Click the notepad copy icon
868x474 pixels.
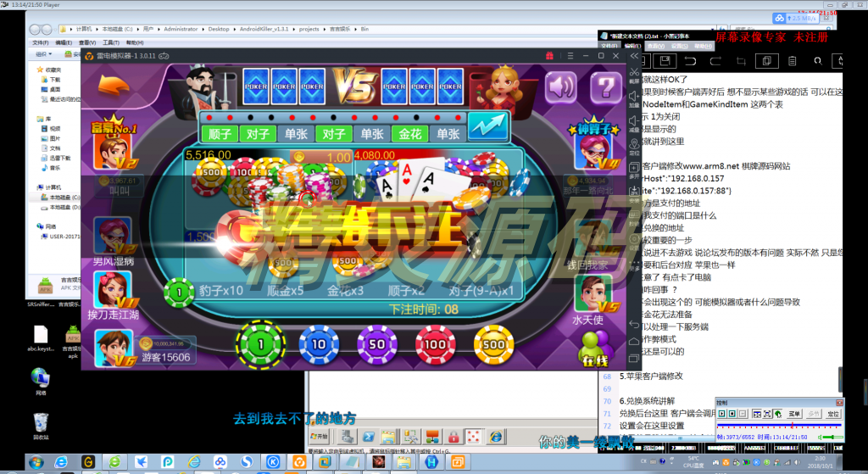pyautogui.click(x=766, y=61)
